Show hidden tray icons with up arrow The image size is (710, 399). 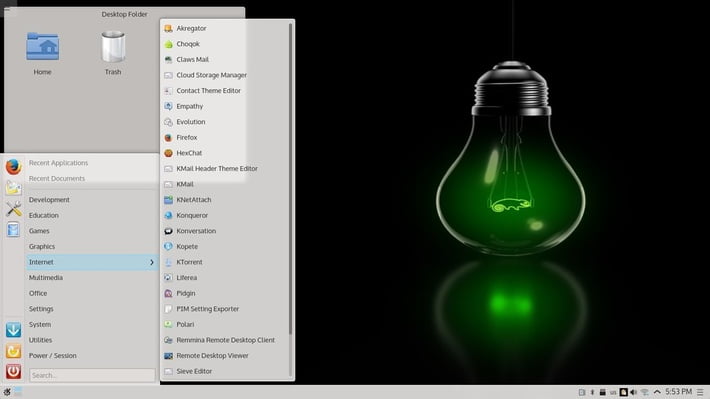coord(657,392)
